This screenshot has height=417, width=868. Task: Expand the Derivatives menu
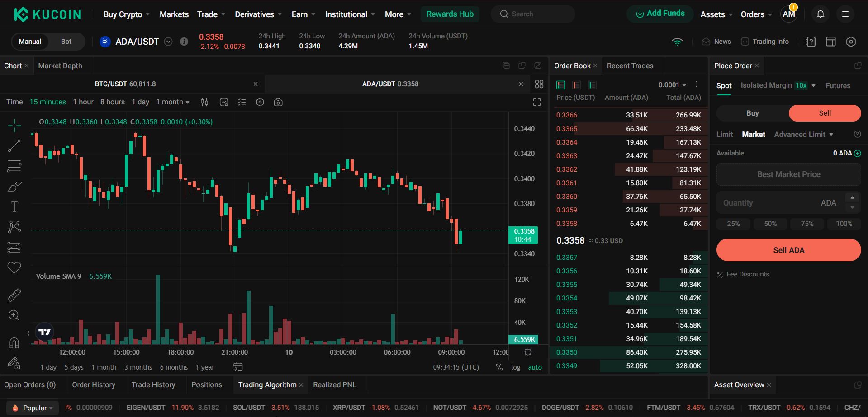click(x=258, y=14)
